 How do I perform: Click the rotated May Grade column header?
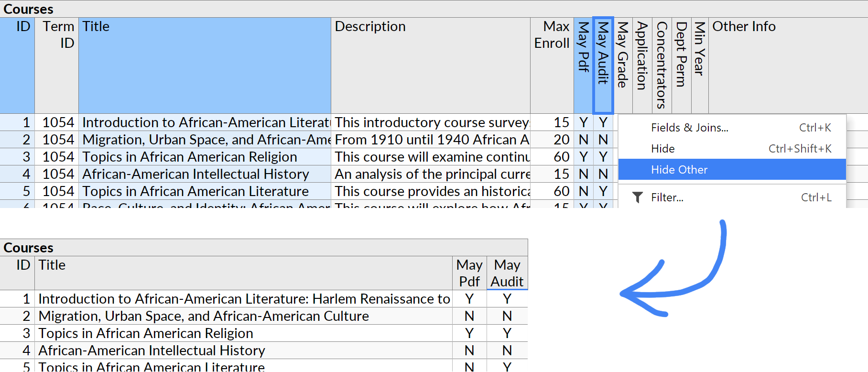coord(622,66)
